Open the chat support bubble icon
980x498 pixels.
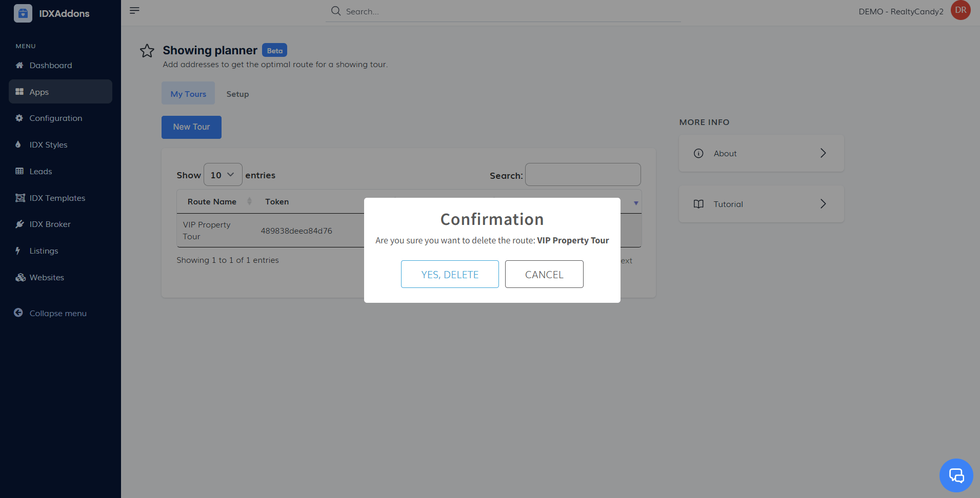pyautogui.click(x=956, y=475)
